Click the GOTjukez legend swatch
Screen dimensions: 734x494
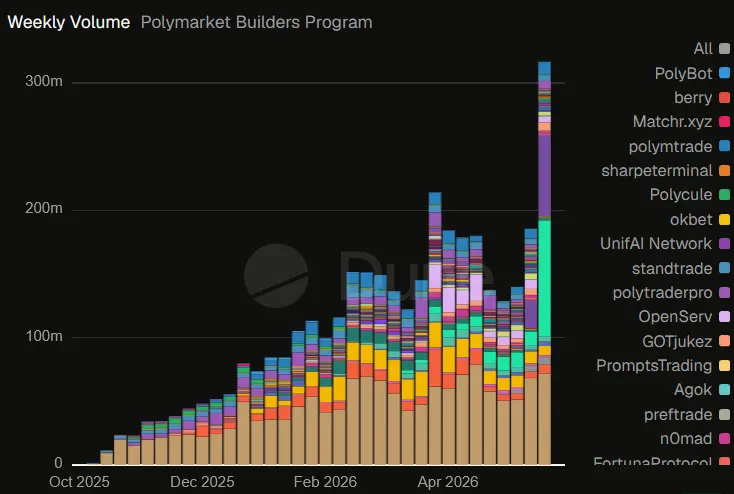coord(724,341)
